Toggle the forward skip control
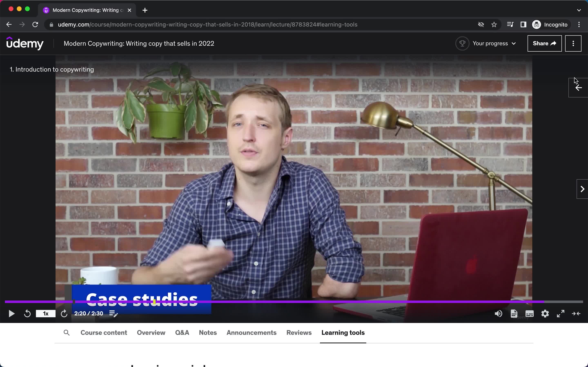Image resolution: width=588 pixels, height=367 pixels. pyautogui.click(x=64, y=313)
